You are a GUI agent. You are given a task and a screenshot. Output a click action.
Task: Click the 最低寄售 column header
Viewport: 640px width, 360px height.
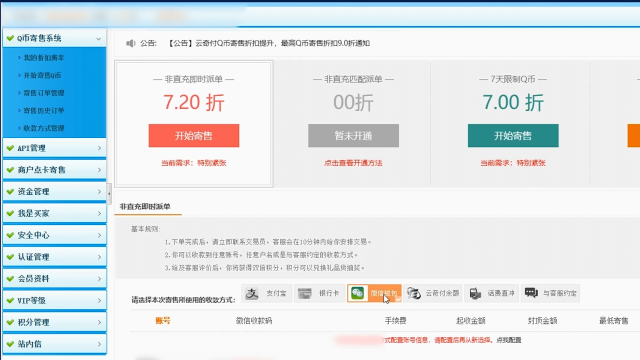pyautogui.click(x=614, y=321)
